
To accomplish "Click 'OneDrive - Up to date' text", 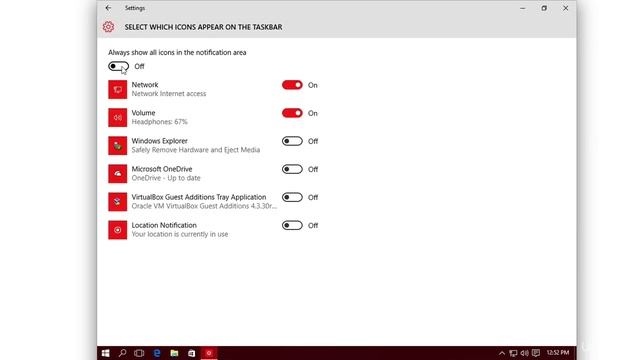I will (166, 178).
